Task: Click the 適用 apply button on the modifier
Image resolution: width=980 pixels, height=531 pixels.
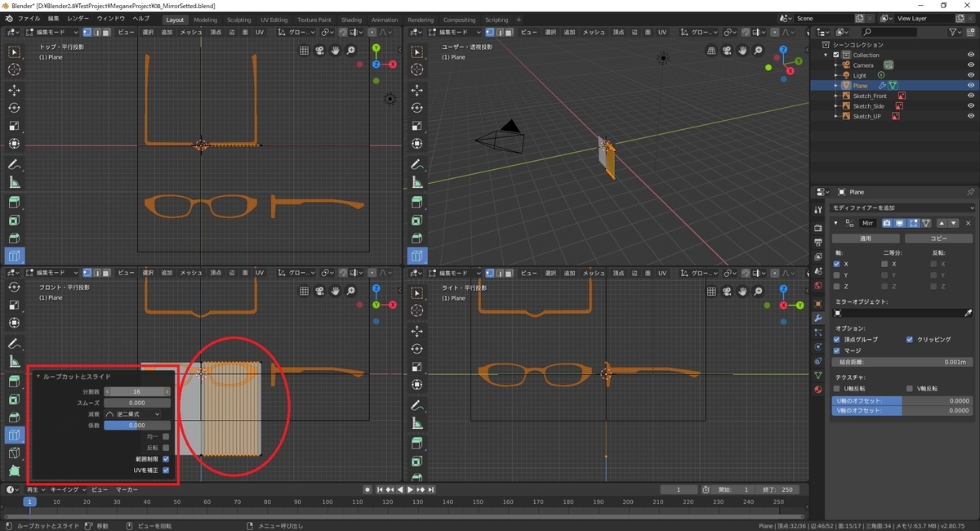Action: coord(866,239)
